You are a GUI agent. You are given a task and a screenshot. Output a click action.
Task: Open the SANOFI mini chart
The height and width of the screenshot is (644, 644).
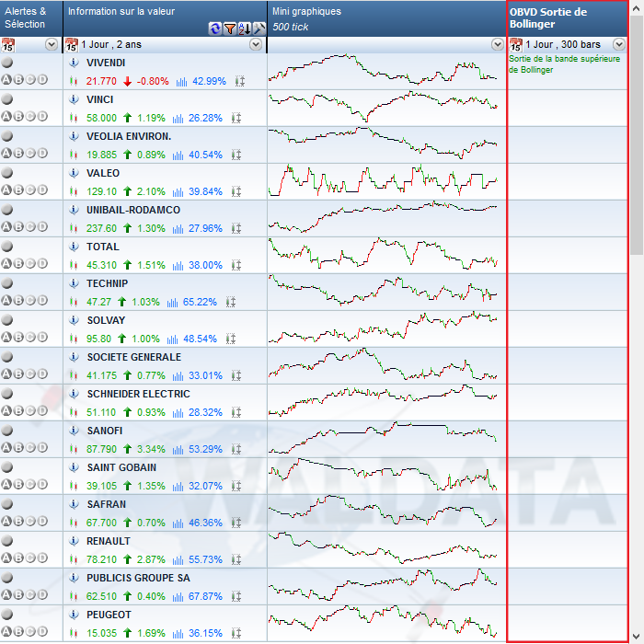click(x=384, y=437)
